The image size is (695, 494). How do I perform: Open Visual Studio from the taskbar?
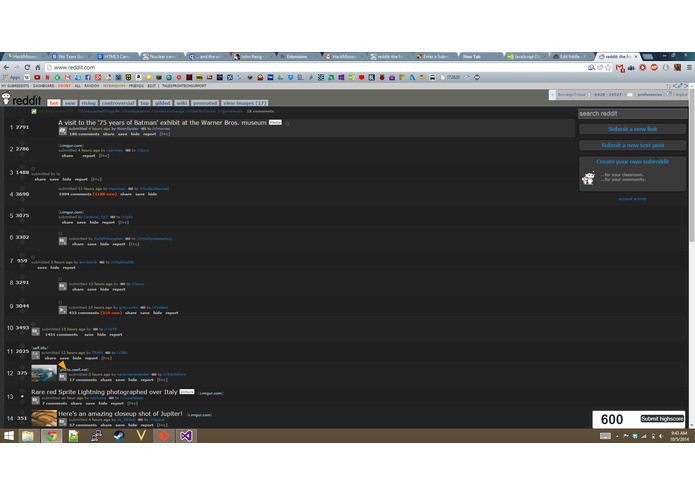[186, 436]
